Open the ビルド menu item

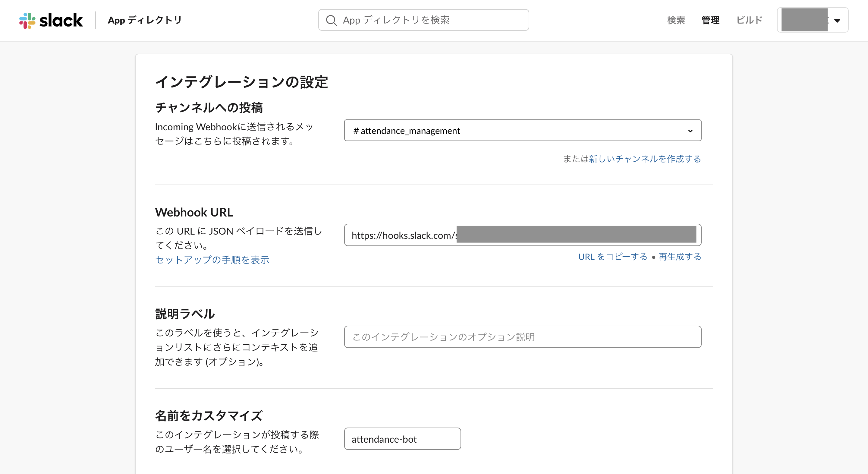coord(749,20)
